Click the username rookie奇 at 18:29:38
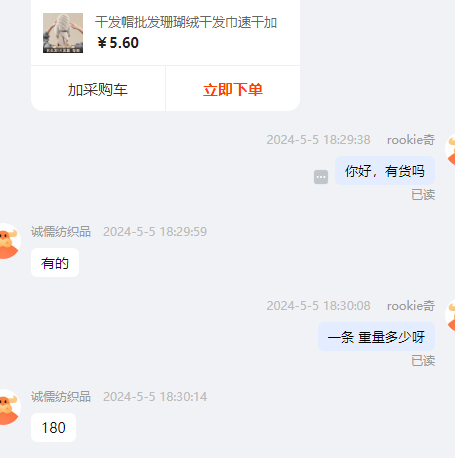455x458 pixels. 411,140
